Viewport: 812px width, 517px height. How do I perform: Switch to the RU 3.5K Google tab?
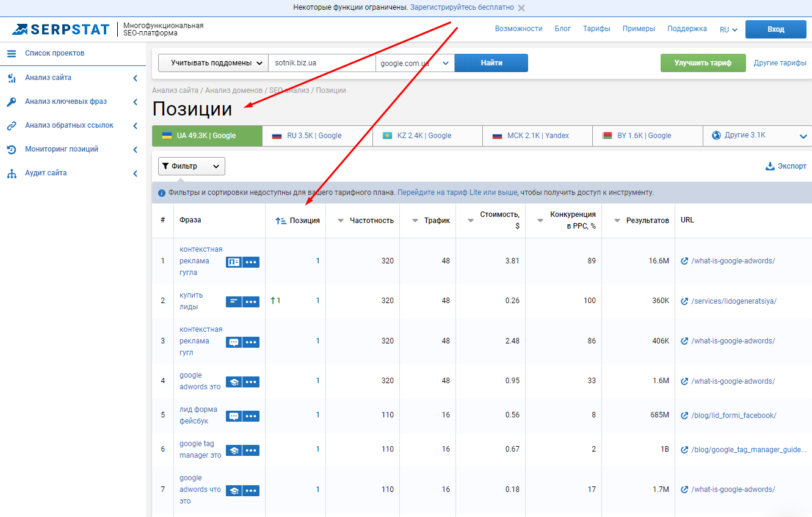coord(317,136)
